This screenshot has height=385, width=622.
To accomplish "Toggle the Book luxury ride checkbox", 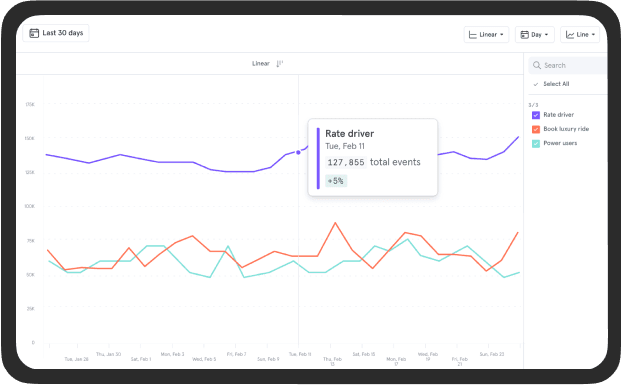I will point(536,129).
